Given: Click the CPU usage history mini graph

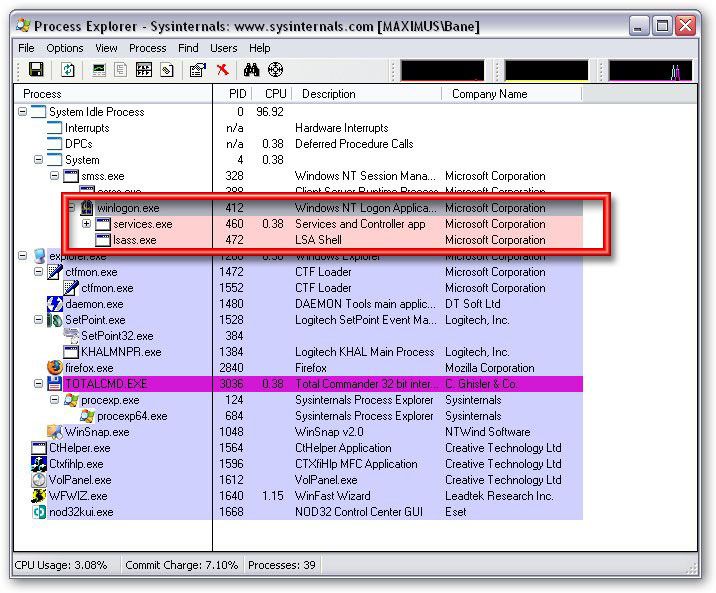Looking at the screenshot, I should coord(442,71).
